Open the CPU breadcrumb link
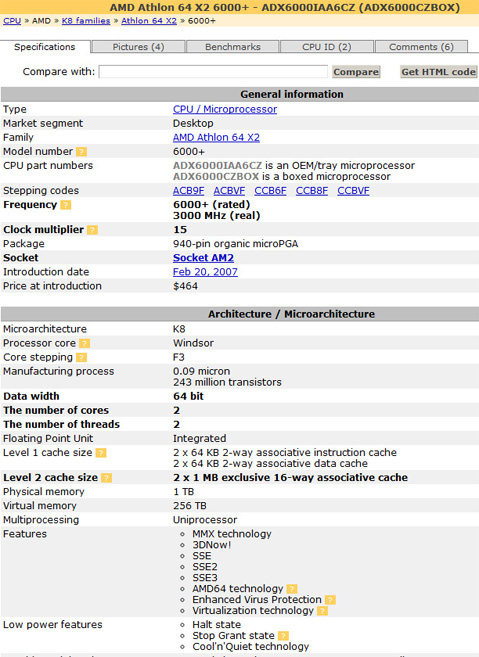Viewport: 479px width, 657px height. (12, 21)
